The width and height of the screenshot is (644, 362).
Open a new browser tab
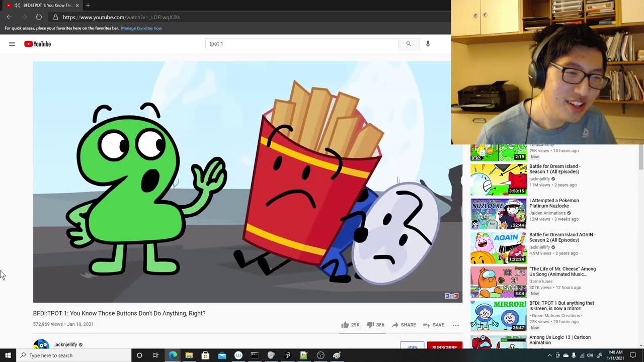point(88,5)
